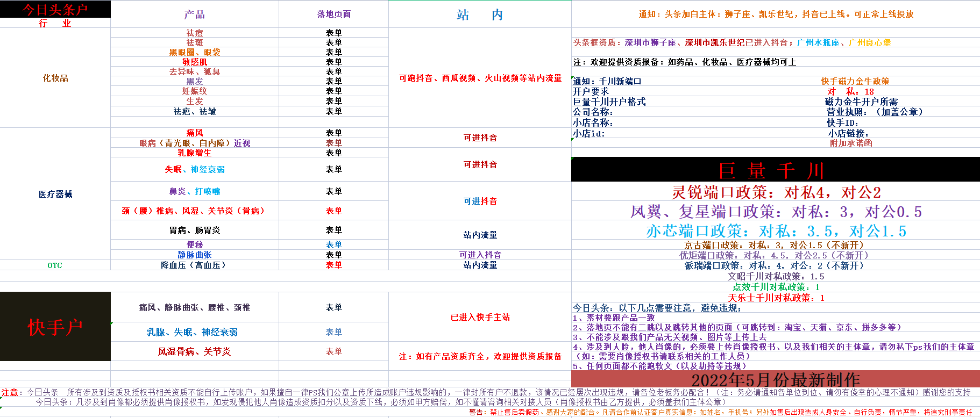This screenshot has height=418, width=980.
Task: Select the 鼻炎、打喷嚏 cell
Action: (x=195, y=191)
